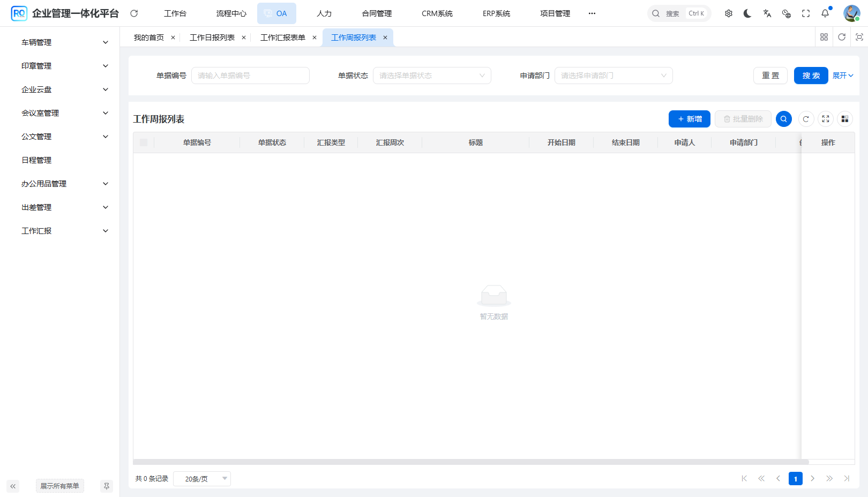The image size is (868, 497).
Task: Toggle dark mode moon icon
Action: (747, 13)
